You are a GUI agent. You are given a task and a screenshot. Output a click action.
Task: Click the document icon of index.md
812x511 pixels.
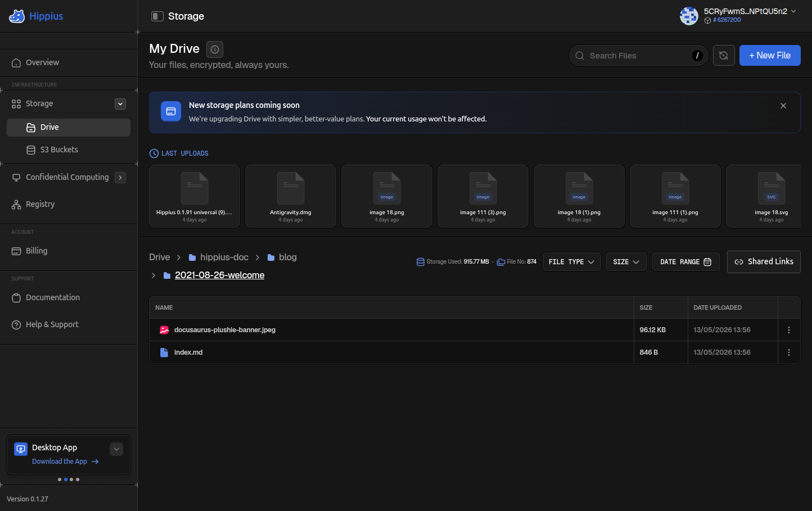tap(164, 352)
